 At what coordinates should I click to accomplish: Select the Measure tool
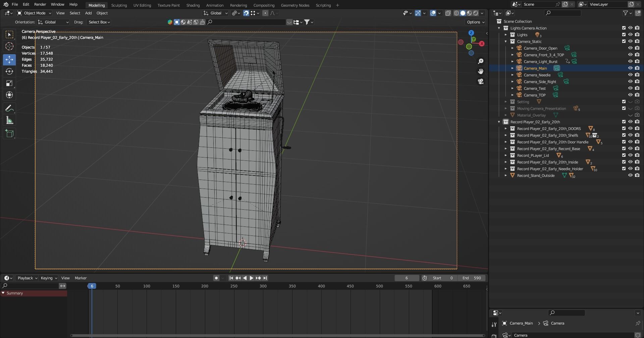(9, 121)
